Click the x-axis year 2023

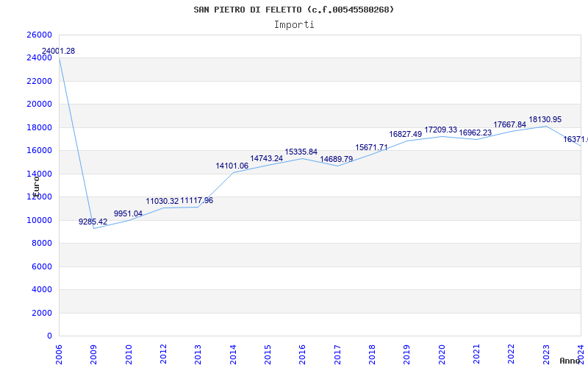(546, 355)
